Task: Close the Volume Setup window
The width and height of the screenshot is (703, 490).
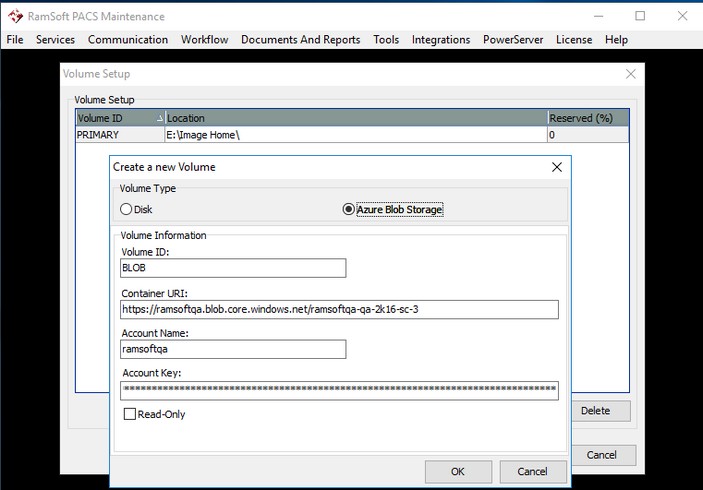Action: pyautogui.click(x=631, y=74)
